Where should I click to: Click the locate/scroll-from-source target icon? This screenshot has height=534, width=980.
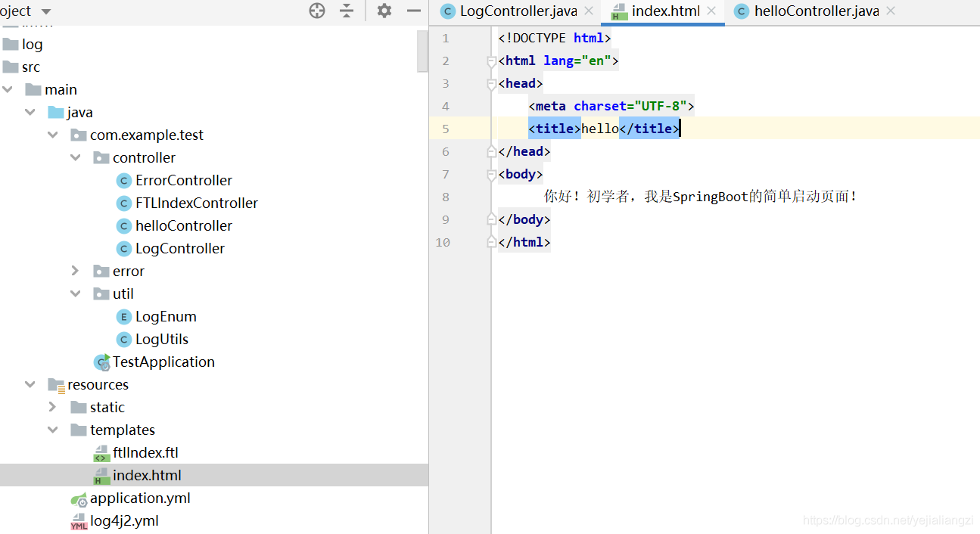[x=317, y=11]
